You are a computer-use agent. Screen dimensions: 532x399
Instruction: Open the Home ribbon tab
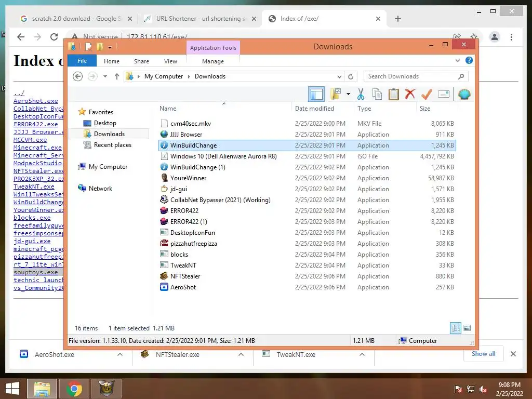click(x=112, y=61)
